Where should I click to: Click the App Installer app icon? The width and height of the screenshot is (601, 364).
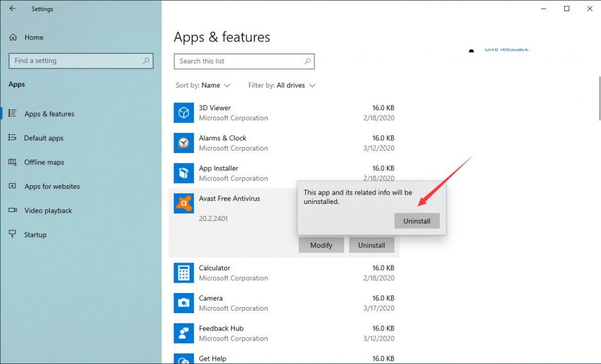point(184,173)
